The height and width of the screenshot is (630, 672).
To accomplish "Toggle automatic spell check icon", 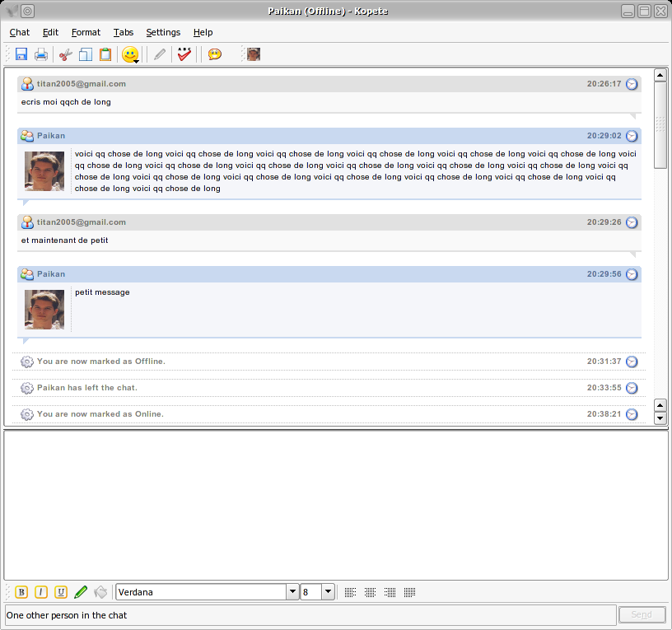I will [x=184, y=54].
